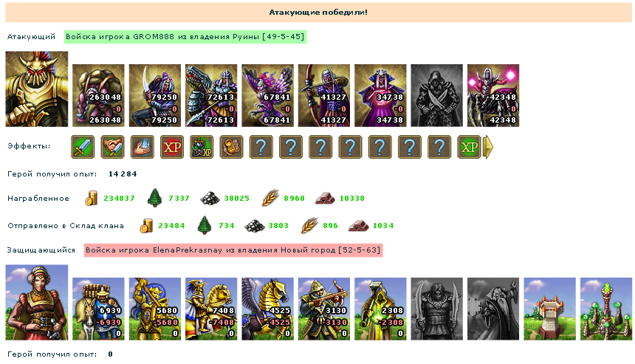Image resolution: width=635 pixels, height=364 pixels.
Task: Click the grayed-out hooded assassin unit slot
Action: click(436, 95)
